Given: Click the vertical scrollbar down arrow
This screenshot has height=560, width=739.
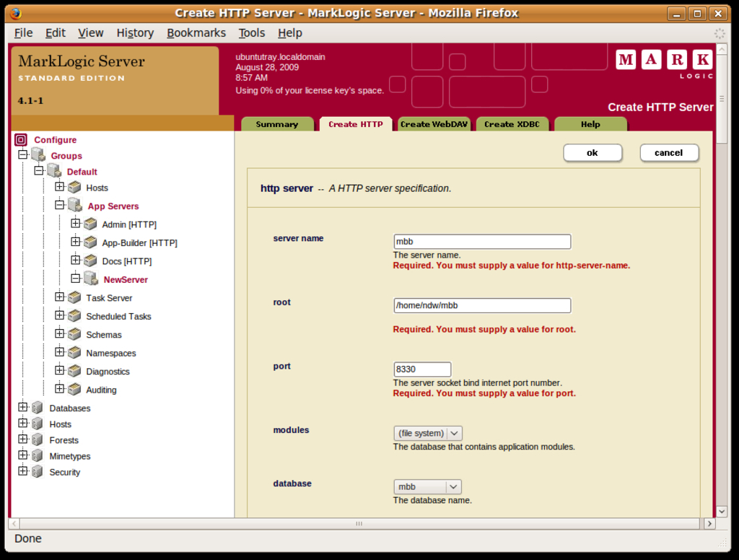Looking at the screenshot, I should click(x=721, y=511).
